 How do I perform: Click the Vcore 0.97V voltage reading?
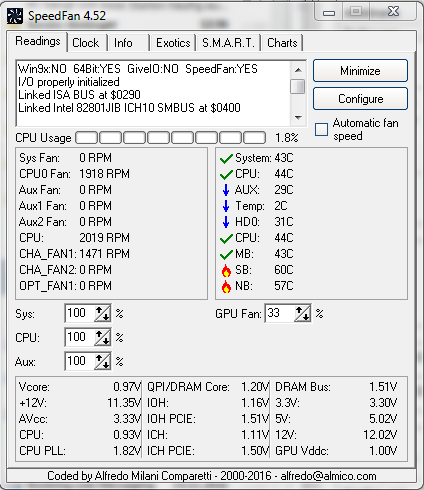point(80,387)
